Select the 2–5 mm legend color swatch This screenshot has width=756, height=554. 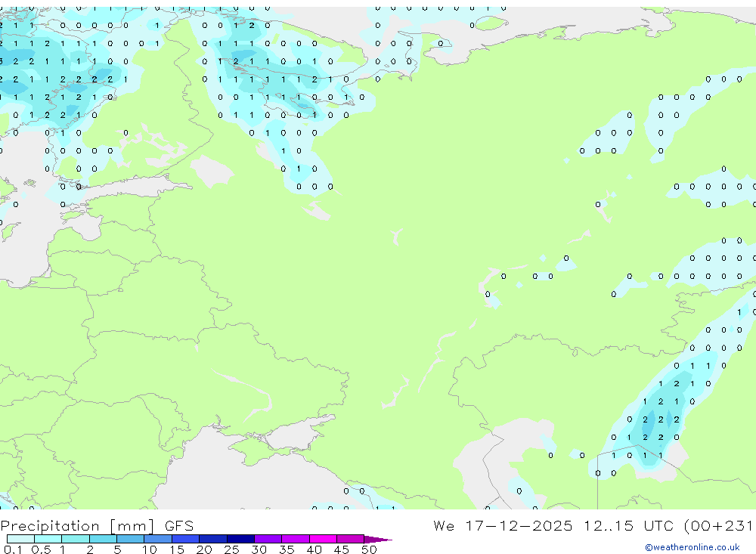pyautogui.click(x=103, y=539)
